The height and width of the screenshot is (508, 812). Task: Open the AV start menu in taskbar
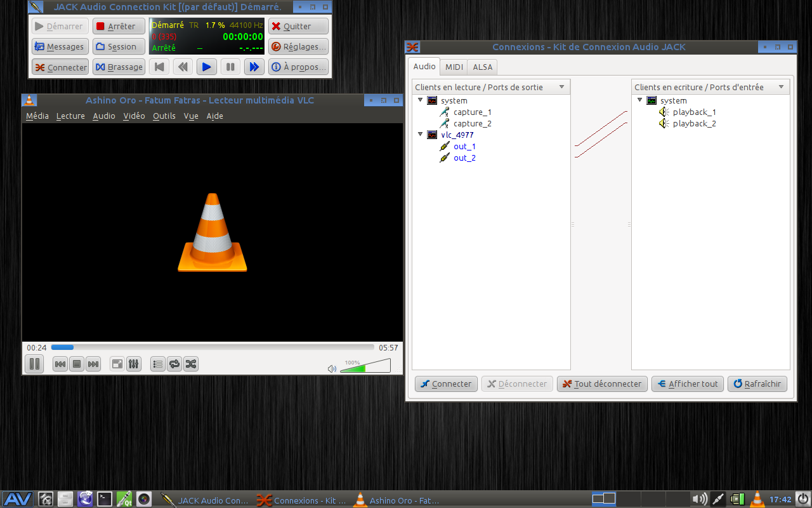tap(17, 499)
